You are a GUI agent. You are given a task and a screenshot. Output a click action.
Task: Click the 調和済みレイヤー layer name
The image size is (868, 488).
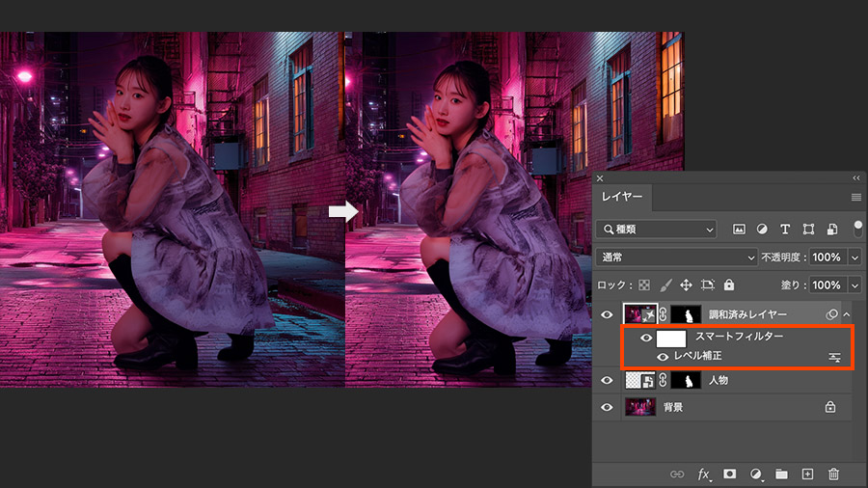pos(747,314)
